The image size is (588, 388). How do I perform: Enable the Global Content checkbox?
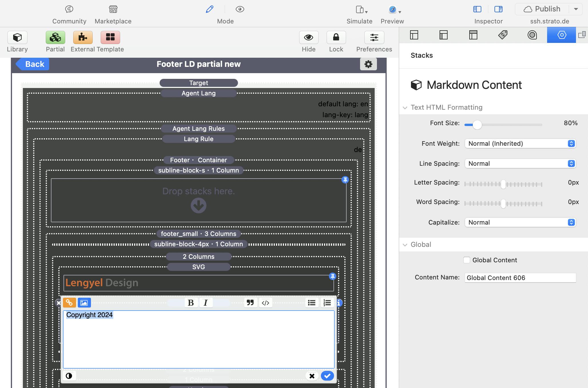click(x=466, y=260)
